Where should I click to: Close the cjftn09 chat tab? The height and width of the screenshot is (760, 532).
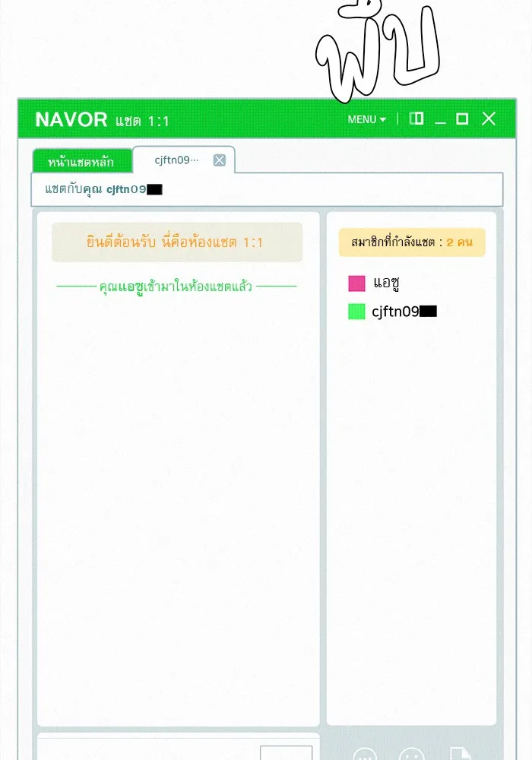pos(219,160)
